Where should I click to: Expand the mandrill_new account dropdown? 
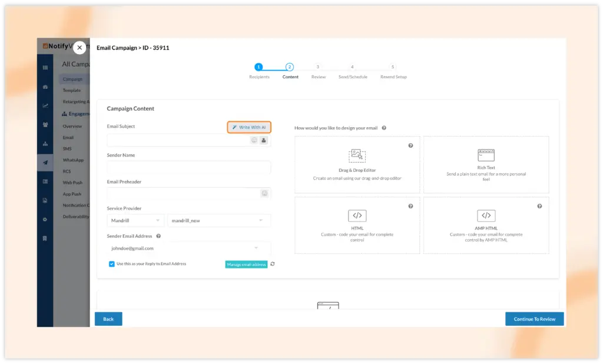218,220
